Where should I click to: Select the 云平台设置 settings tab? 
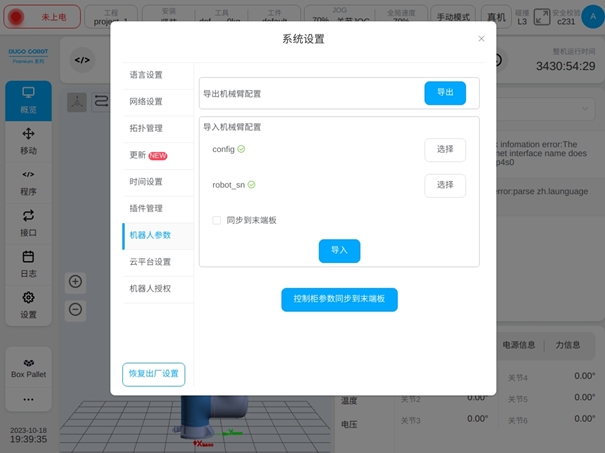[150, 262]
